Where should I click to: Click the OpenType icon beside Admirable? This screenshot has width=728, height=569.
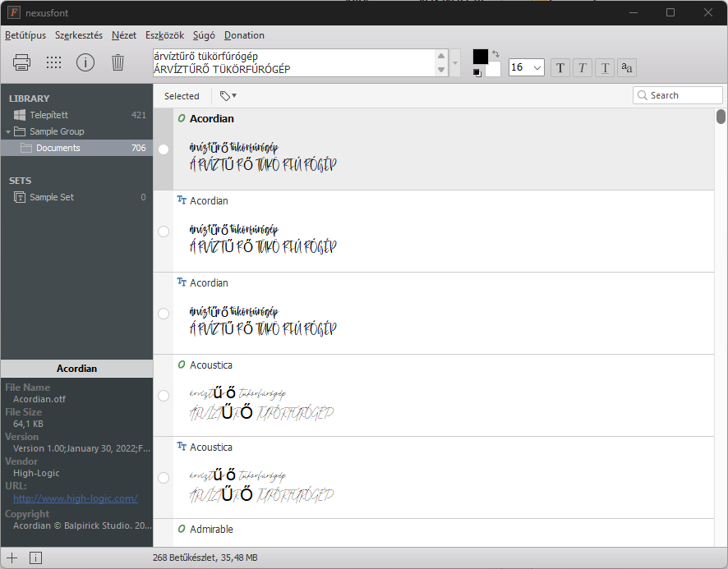182,529
